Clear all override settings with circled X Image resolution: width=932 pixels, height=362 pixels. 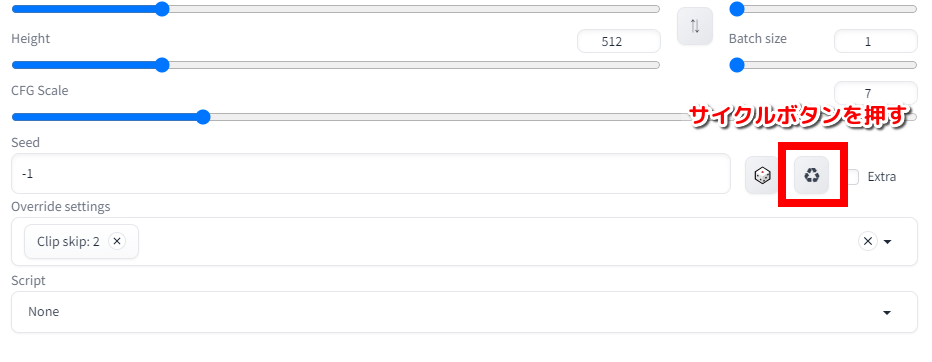[867, 241]
